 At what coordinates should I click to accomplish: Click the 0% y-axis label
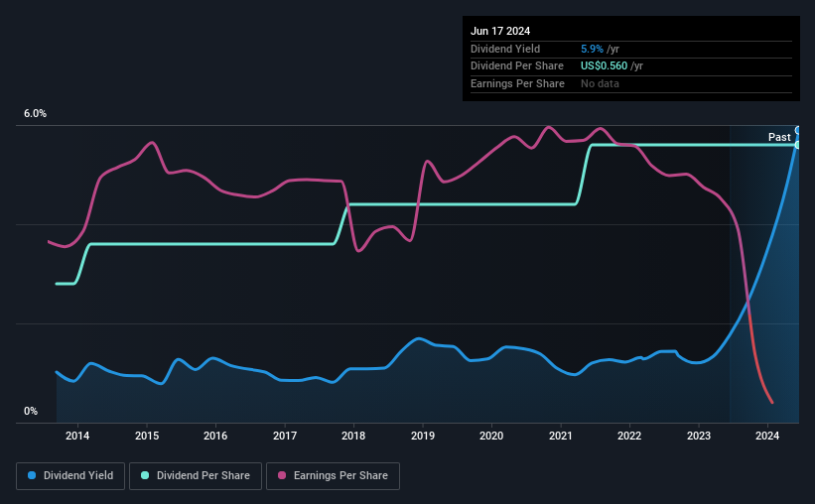(31, 411)
